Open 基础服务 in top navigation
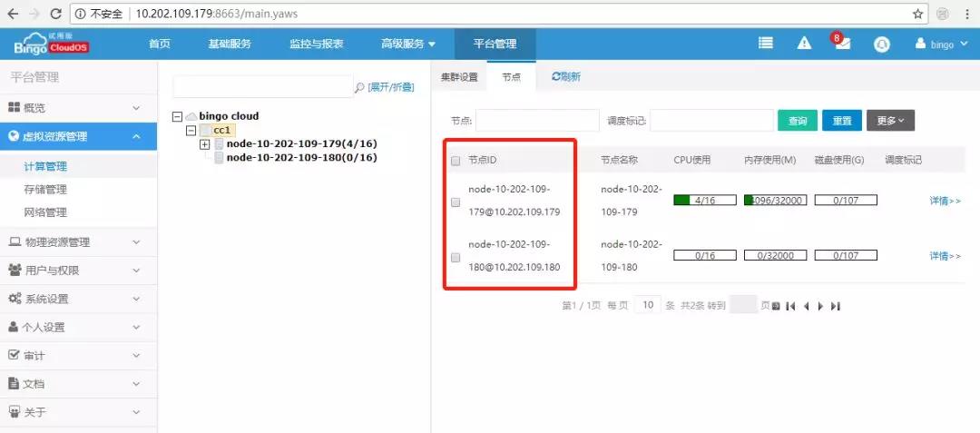The height and width of the screenshot is (433, 980). 230,44
